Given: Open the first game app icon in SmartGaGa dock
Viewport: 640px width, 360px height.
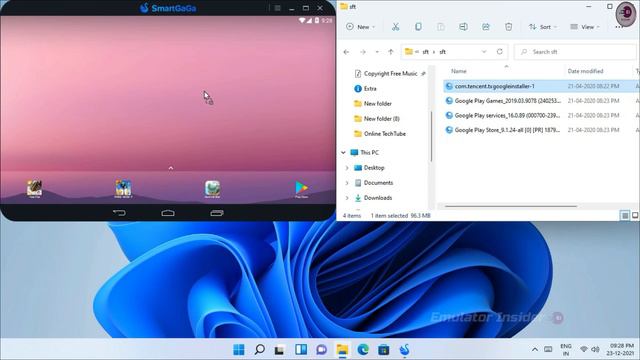Looking at the screenshot, I should pos(34,189).
